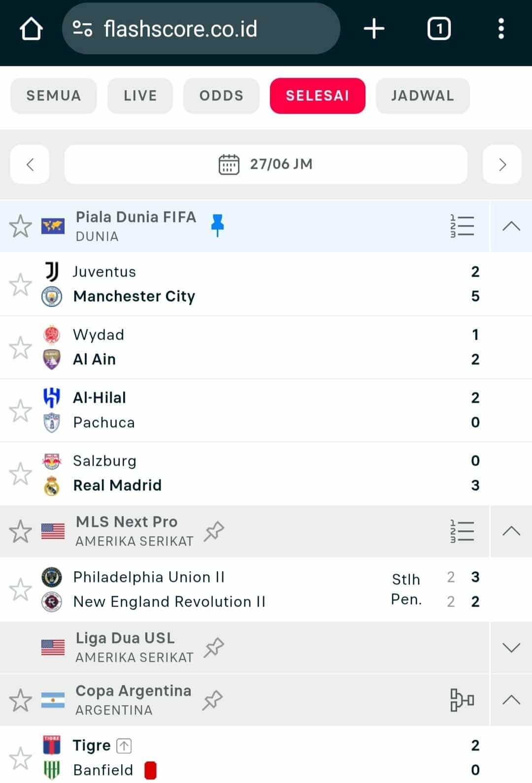Go to the next day arrow
Viewport: 532px width, 783px height.
coord(502,164)
